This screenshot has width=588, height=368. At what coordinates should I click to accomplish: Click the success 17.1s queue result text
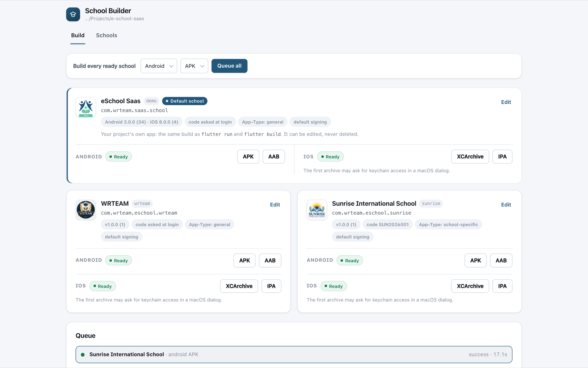488,355
